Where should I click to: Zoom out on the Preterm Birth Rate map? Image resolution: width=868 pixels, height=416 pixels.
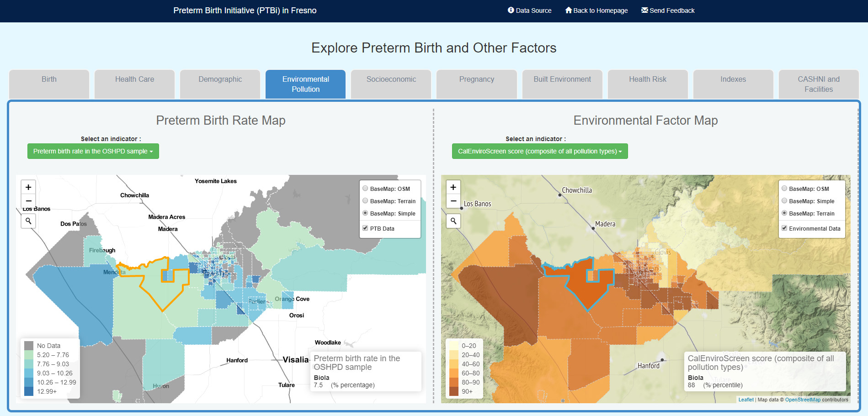click(x=28, y=201)
